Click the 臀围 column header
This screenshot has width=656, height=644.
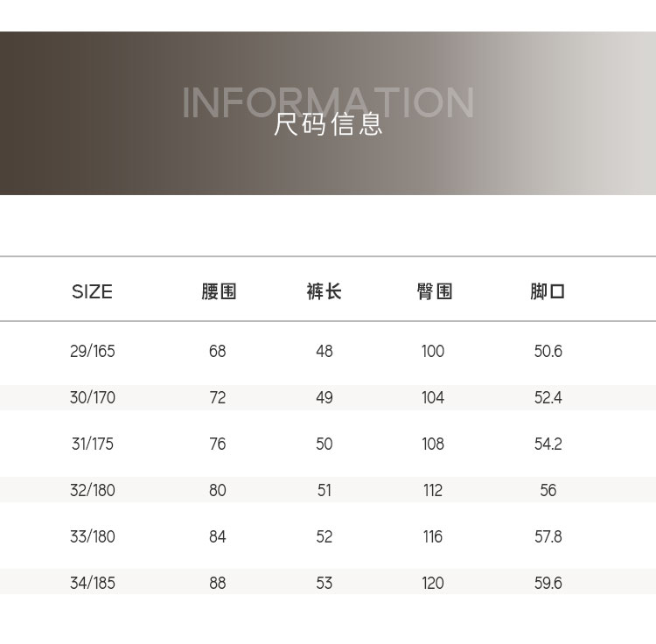[x=434, y=291]
